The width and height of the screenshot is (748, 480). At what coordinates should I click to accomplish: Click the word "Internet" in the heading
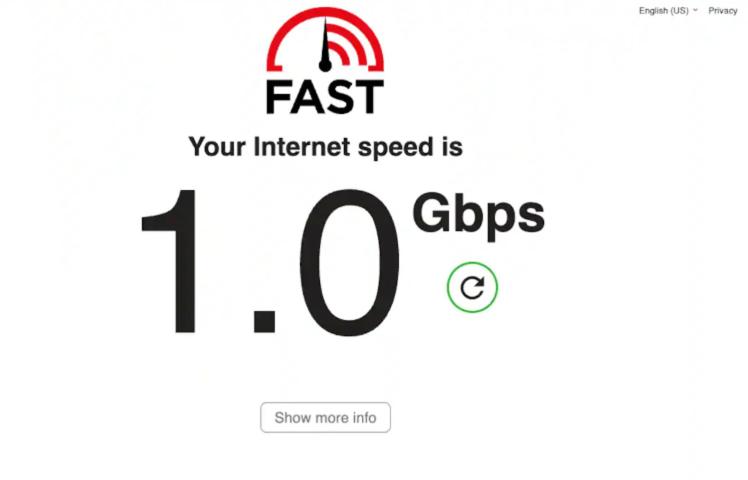click(x=301, y=146)
